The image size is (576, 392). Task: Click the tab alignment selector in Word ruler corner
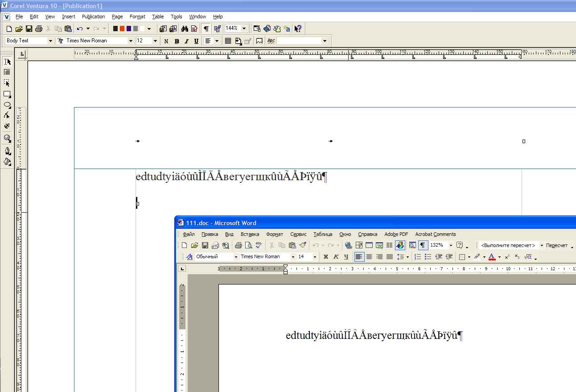pos(182,268)
